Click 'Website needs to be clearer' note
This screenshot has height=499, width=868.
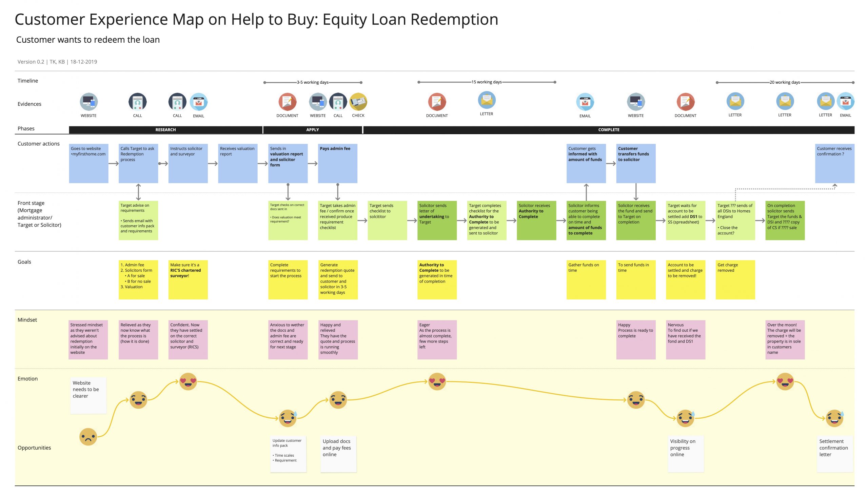click(88, 395)
